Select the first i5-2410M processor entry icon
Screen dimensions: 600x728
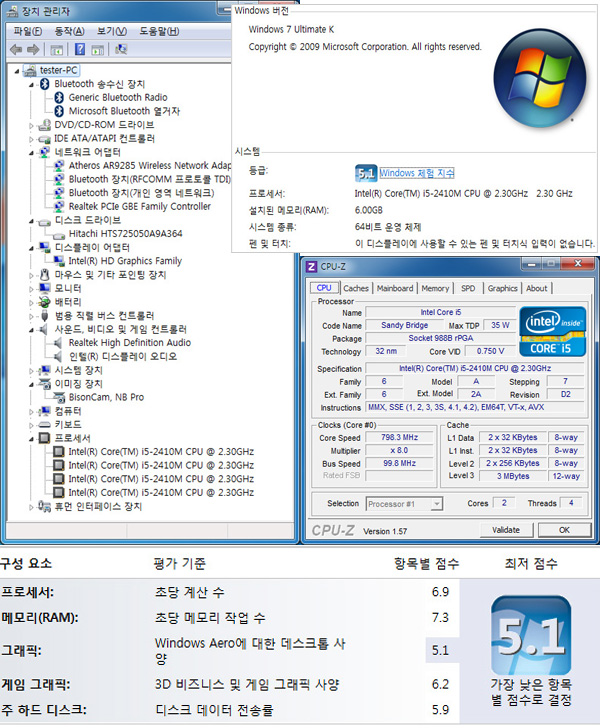pyautogui.click(x=59, y=451)
